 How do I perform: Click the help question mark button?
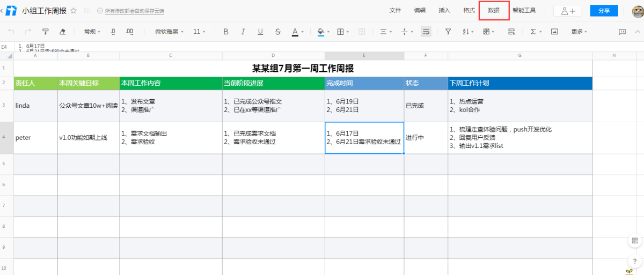coord(635,261)
